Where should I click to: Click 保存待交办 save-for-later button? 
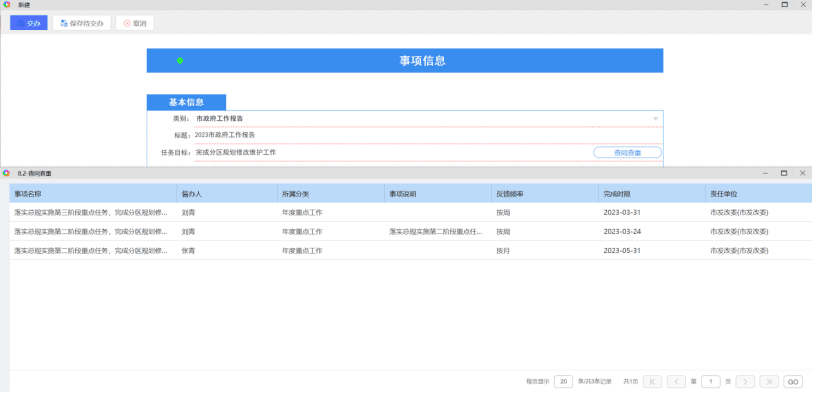tap(81, 23)
